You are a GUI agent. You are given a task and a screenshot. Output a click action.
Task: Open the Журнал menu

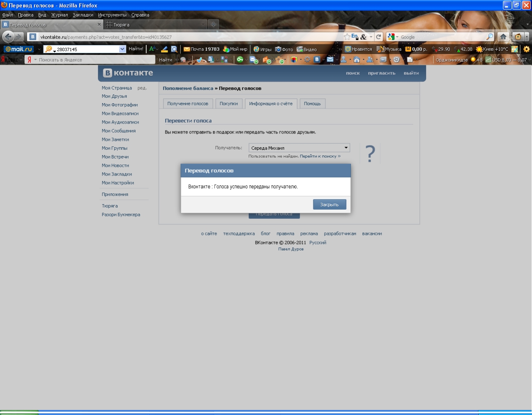pos(59,15)
